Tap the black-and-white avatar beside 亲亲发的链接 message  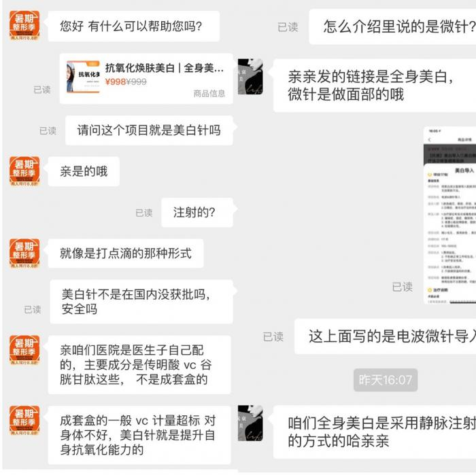[x=250, y=76]
